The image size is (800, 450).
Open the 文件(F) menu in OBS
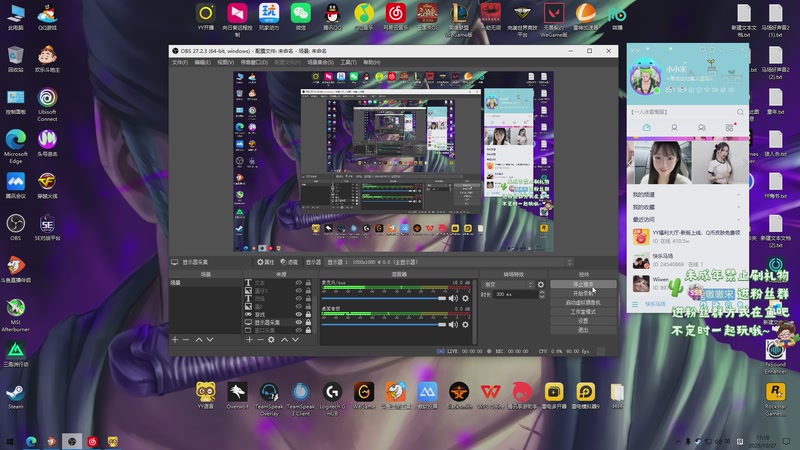[180, 62]
